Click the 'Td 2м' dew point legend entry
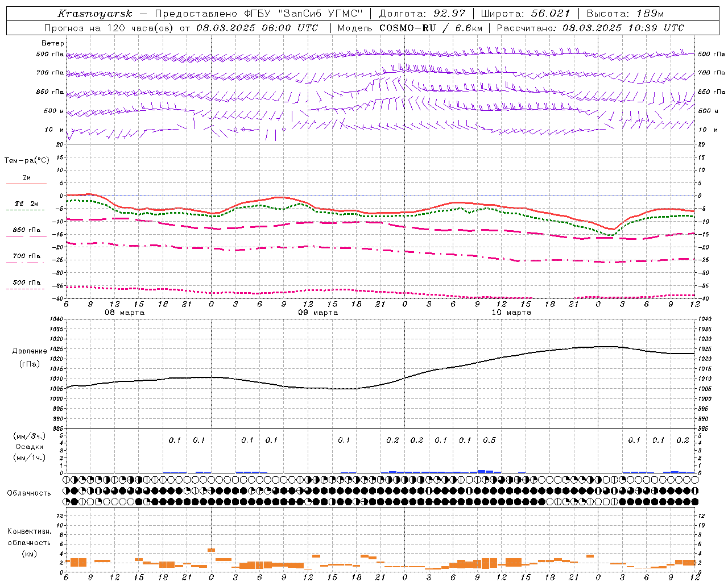The height and width of the screenshot is (582, 728). pyautogui.click(x=27, y=203)
